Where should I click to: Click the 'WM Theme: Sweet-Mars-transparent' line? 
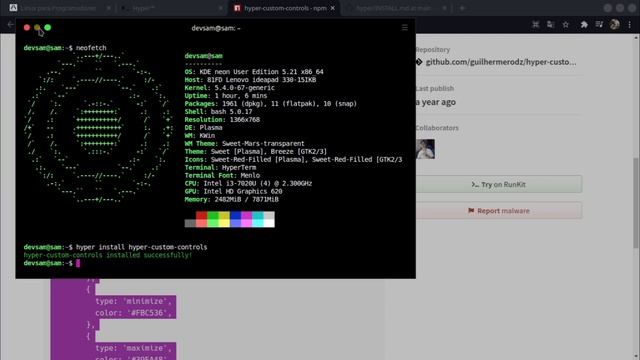tap(244, 144)
